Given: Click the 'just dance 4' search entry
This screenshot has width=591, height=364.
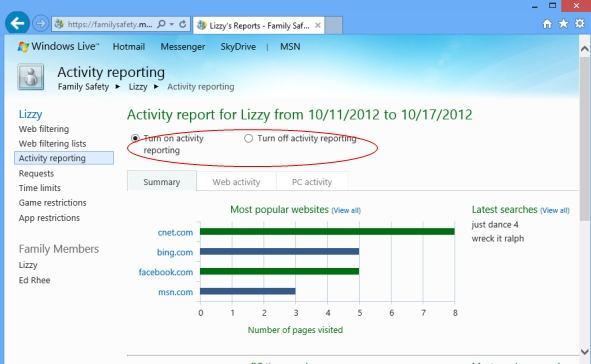Looking at the screenshot, I should tap(495, 225).
